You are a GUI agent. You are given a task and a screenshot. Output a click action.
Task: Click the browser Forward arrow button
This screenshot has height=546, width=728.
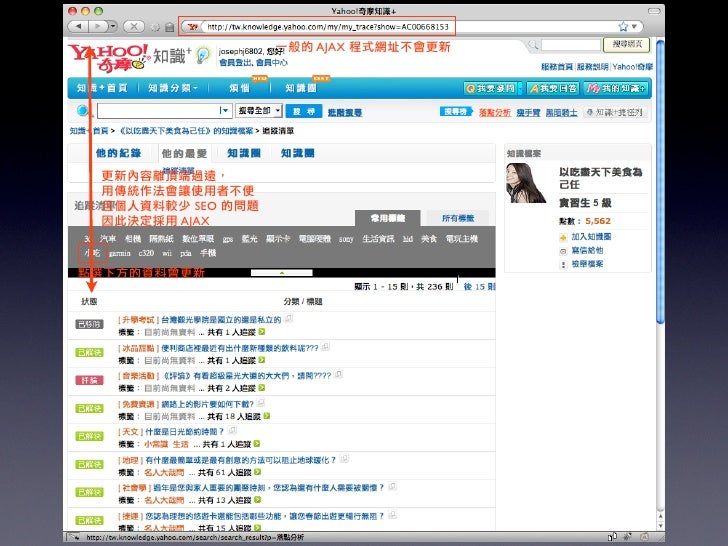pyautogui.click(x=97, y=26)
